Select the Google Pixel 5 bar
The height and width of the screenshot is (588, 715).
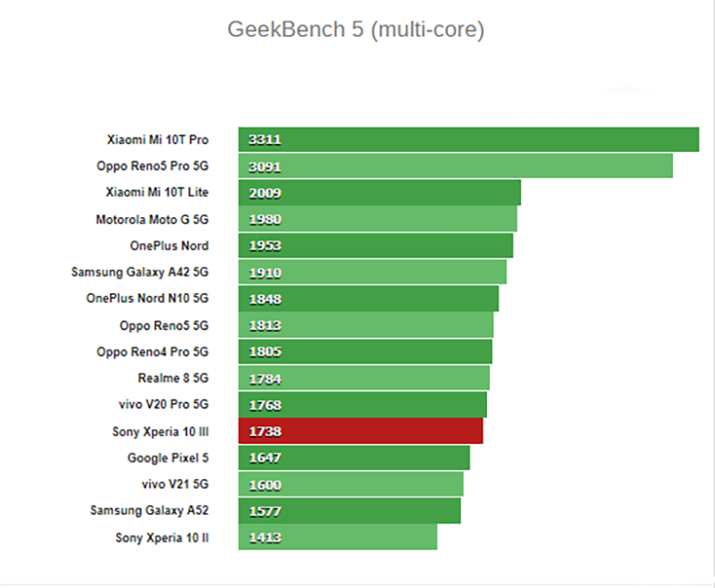pos(354,458)
